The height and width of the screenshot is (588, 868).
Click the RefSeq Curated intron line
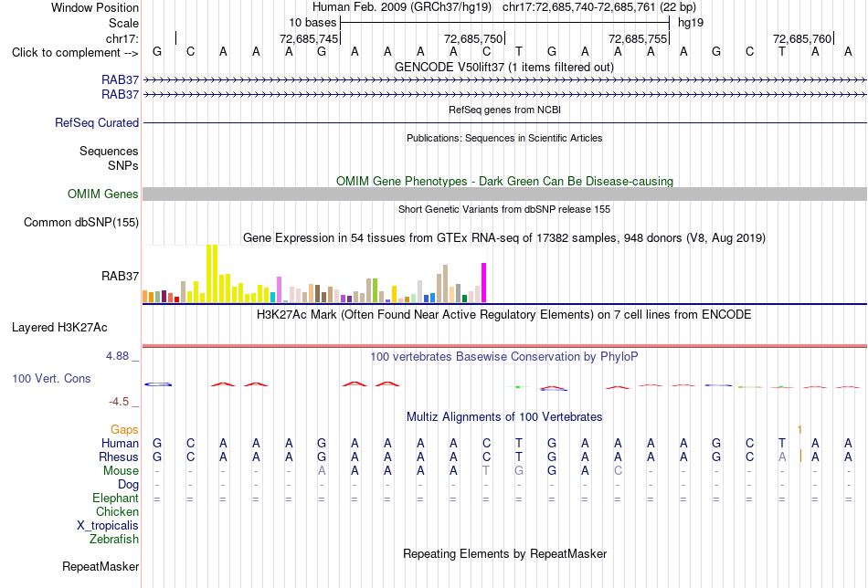(504, 122)
